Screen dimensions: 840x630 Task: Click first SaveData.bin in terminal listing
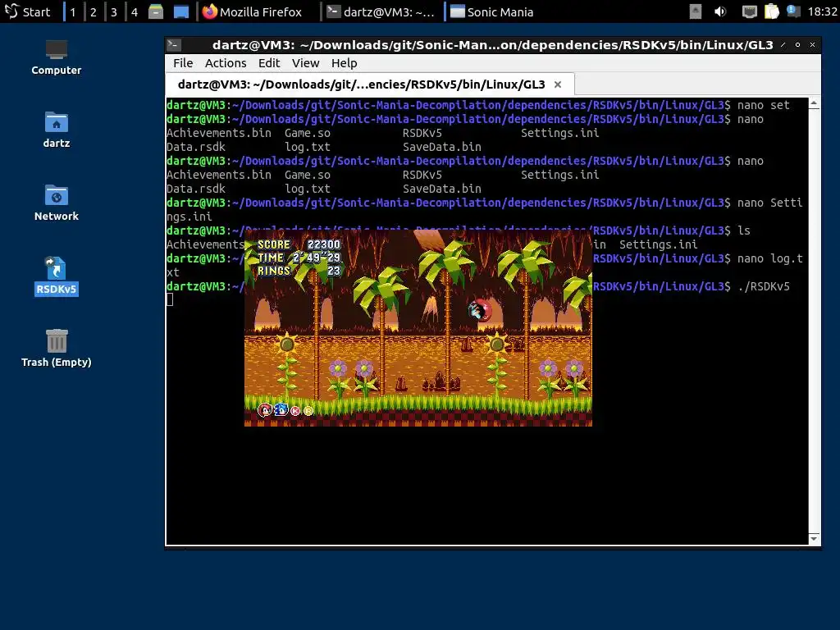[x=442, y=147]
